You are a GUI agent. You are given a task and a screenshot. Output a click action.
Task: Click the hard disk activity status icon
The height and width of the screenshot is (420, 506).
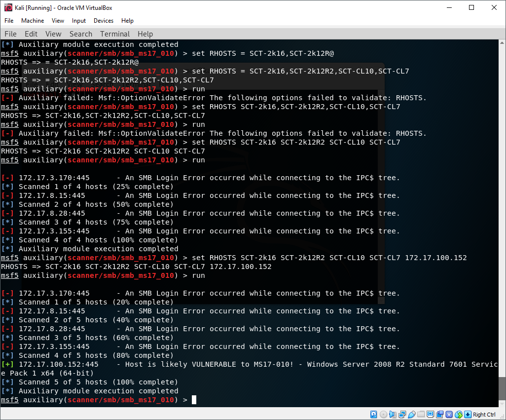374,415
